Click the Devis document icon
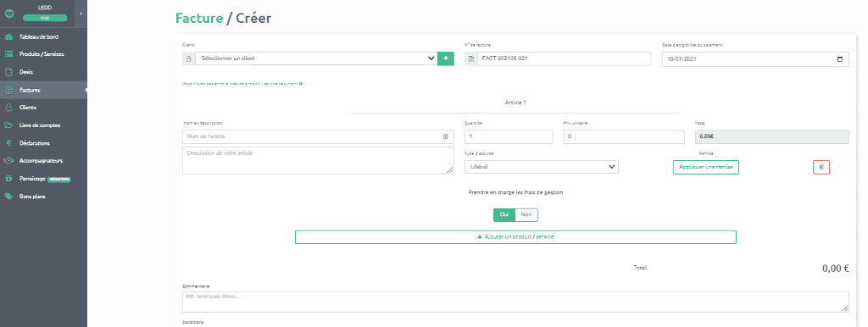 point(8,72)
